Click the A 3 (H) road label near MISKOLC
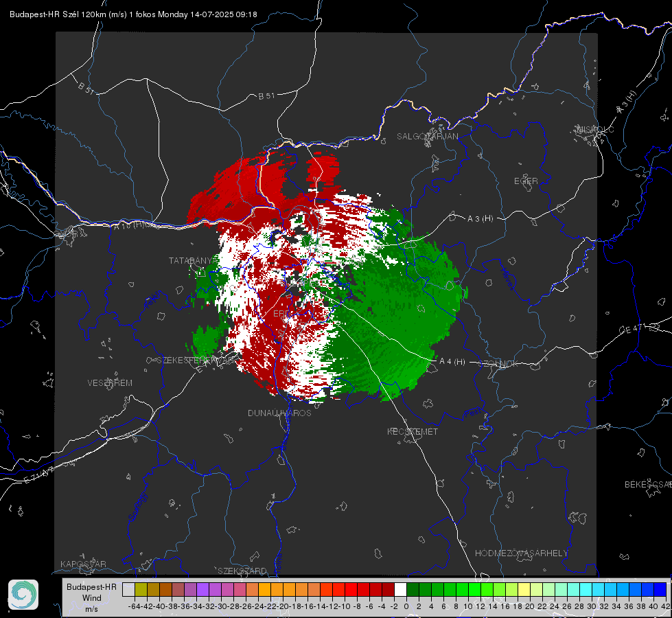This screenshot has width=672, height=618. 627,102
